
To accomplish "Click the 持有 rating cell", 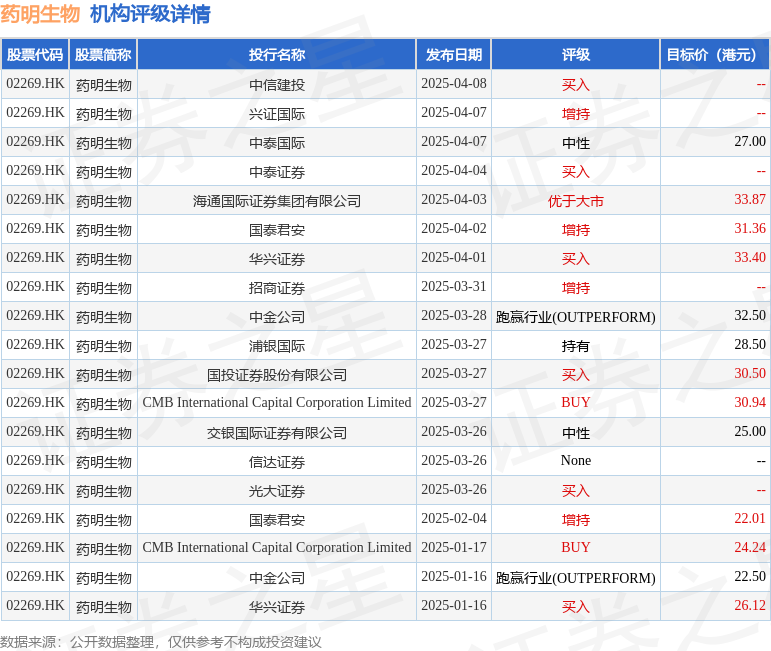I will (576, 346).
